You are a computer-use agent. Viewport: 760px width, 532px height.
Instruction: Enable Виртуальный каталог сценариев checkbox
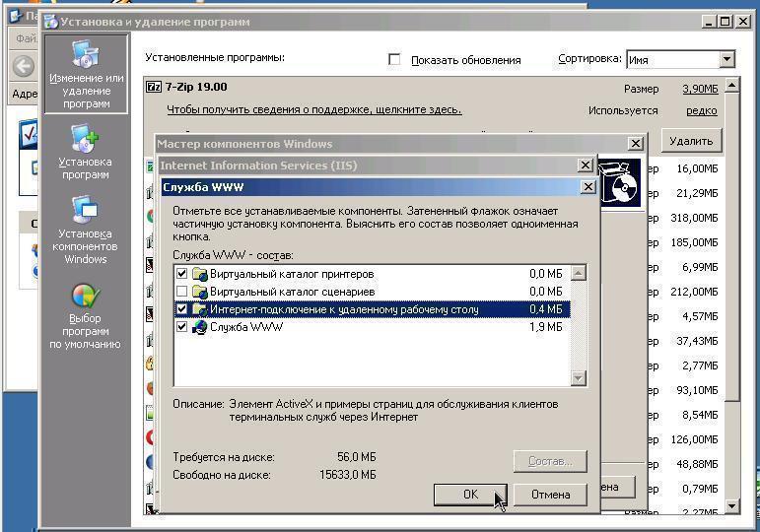pos(181,292)
